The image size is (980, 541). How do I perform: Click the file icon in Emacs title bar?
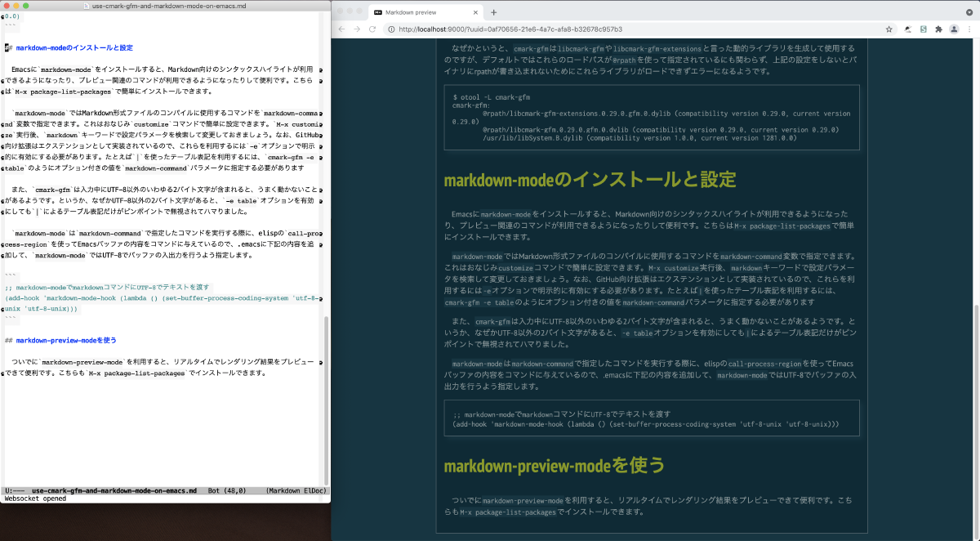(x=88, y=6)
